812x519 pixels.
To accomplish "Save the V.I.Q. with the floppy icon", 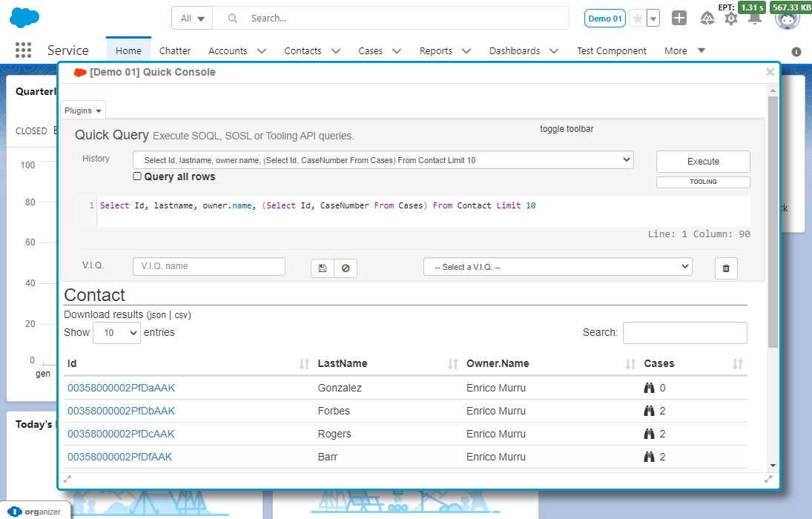I will (x=323, y=268).
